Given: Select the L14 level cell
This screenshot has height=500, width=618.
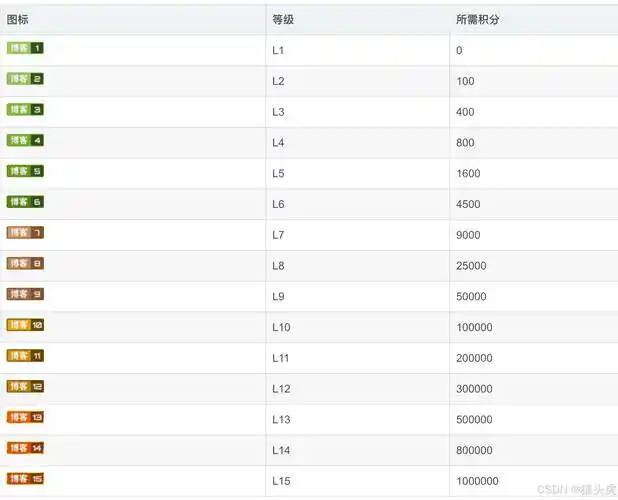Looking at the screenshot, I should coord(282,451).
